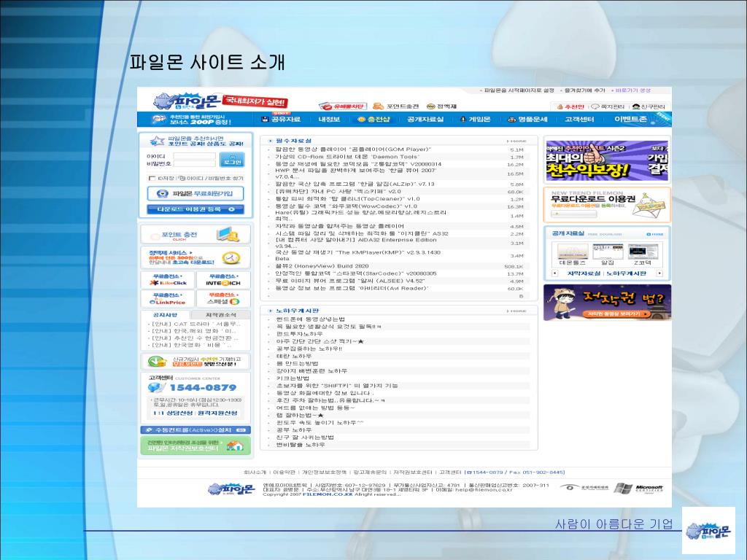Open the 내정보 menu
747x560 pixels.
pos(329,119)
